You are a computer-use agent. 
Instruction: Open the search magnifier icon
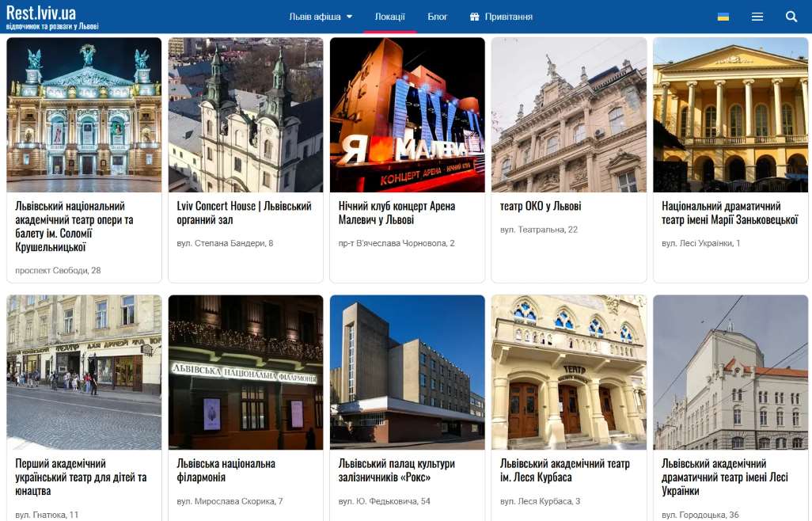[791, 17]
